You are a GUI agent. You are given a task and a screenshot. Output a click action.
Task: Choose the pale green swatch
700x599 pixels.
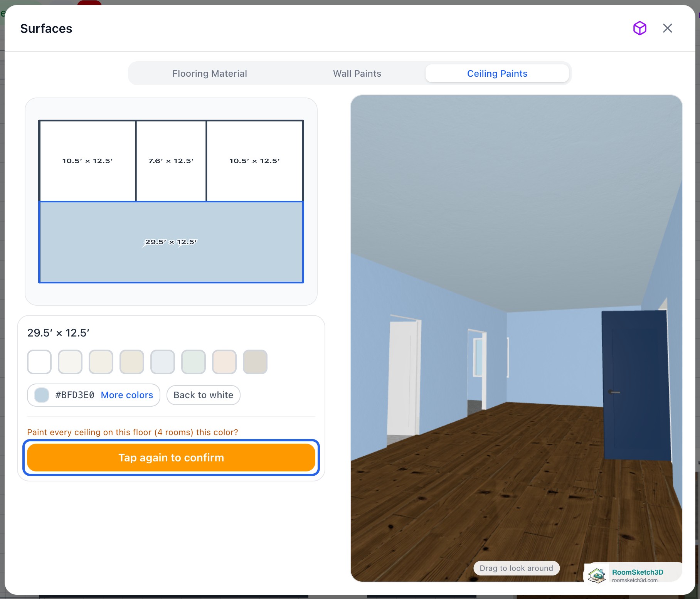(x=194, y=362)
